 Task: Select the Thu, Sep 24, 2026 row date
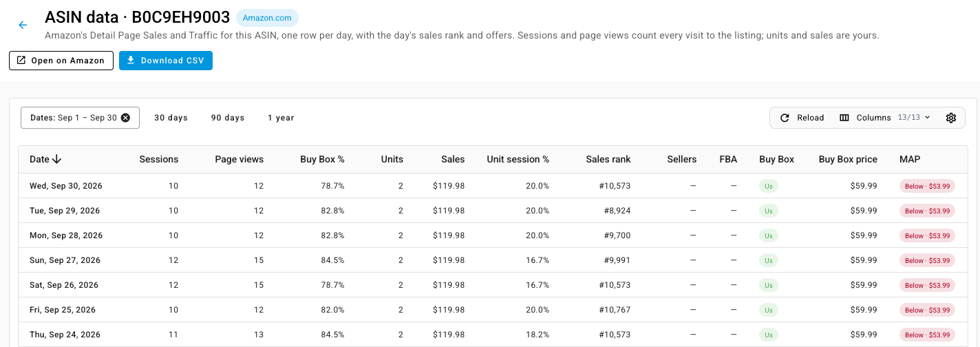coord(65,335)
